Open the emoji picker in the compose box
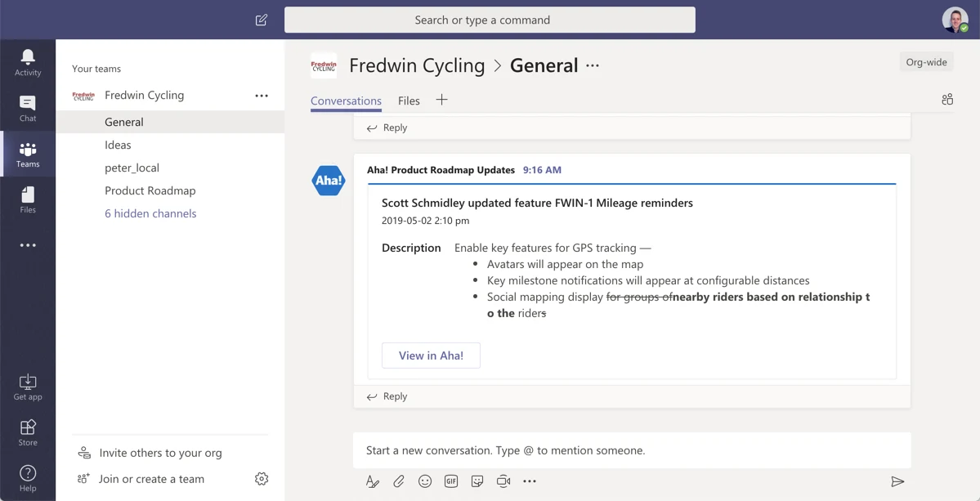The height and width of the screenshot is (501, 980). point(425,481)
